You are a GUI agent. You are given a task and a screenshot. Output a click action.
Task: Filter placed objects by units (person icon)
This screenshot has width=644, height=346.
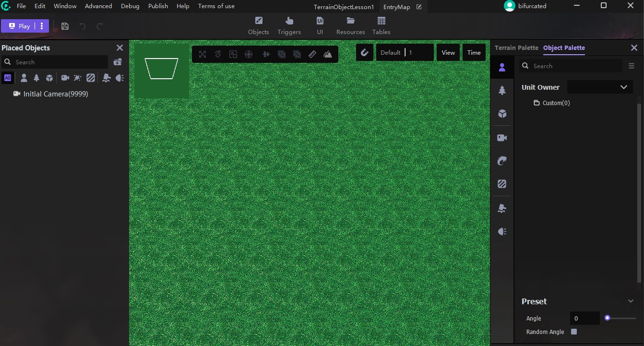click(24, 78)
